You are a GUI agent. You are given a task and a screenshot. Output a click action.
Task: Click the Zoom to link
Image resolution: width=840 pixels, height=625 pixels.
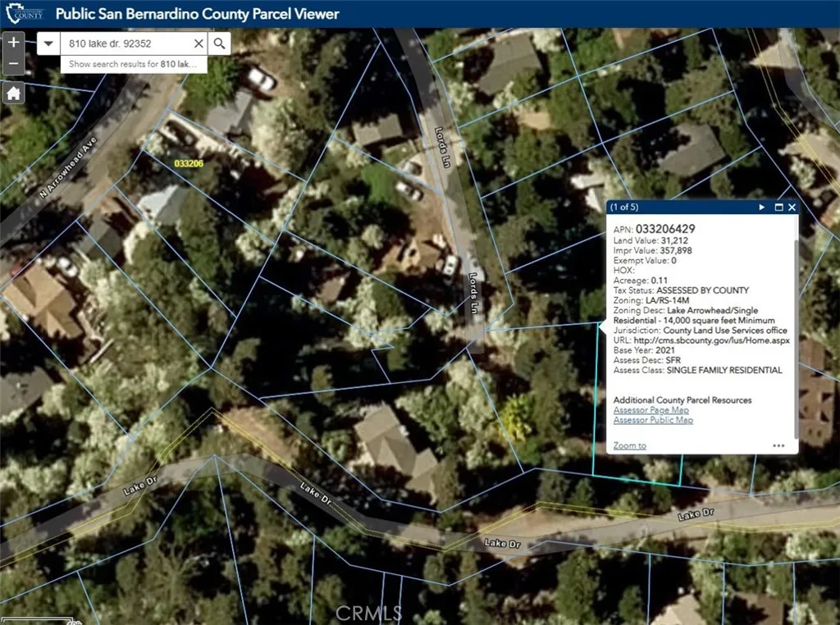pos(629,445)
